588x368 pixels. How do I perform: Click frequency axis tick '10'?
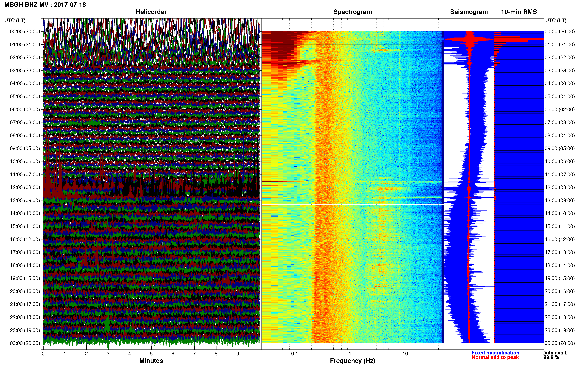coord(405,354)
